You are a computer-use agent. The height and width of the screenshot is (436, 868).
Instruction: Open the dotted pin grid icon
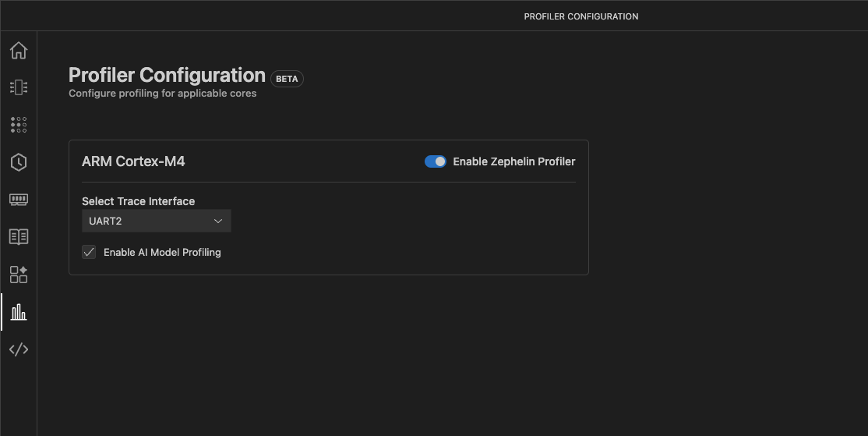pyautogui.click(x=19, y=125)
